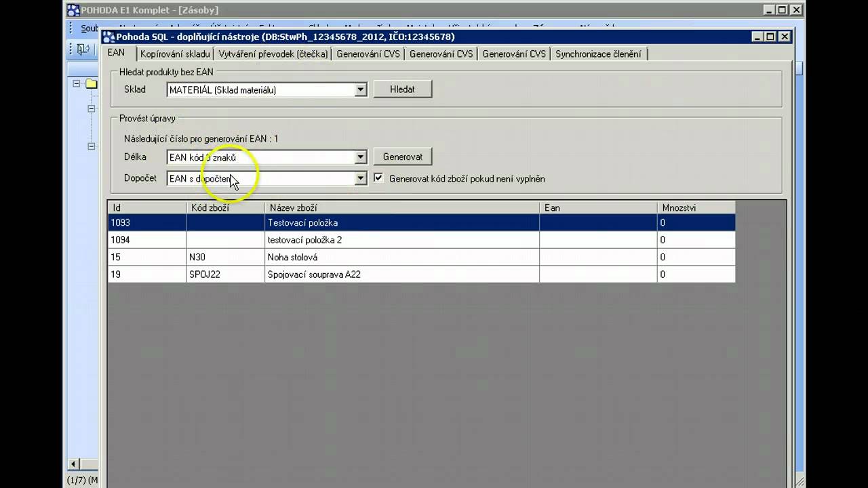Open the Soubor menu in POHODA window
The height and width of the screenshot is (488, 868).
[90, 28]
